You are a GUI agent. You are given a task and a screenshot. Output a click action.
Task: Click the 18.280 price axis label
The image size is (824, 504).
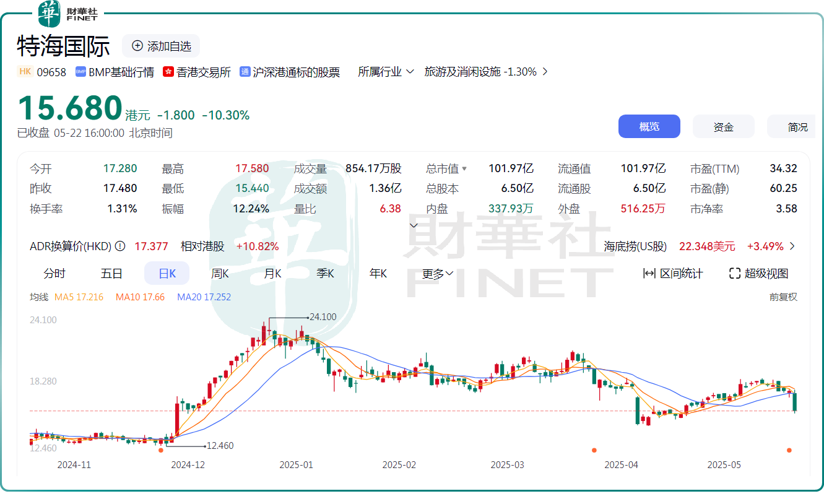(43, 381)
